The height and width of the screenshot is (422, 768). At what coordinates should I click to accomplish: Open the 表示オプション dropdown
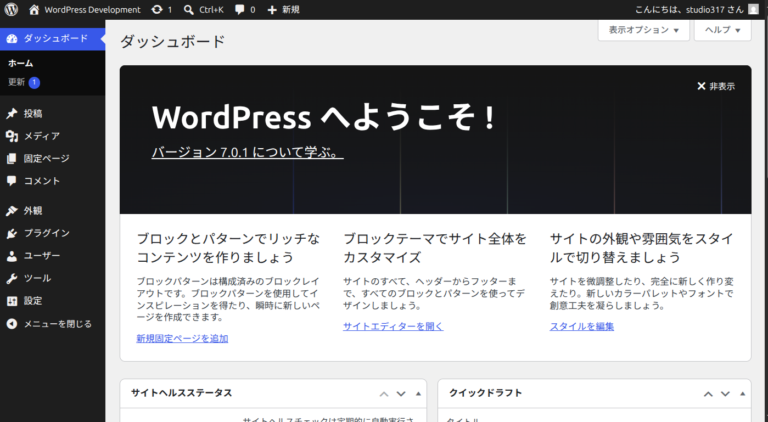(644, 30)
